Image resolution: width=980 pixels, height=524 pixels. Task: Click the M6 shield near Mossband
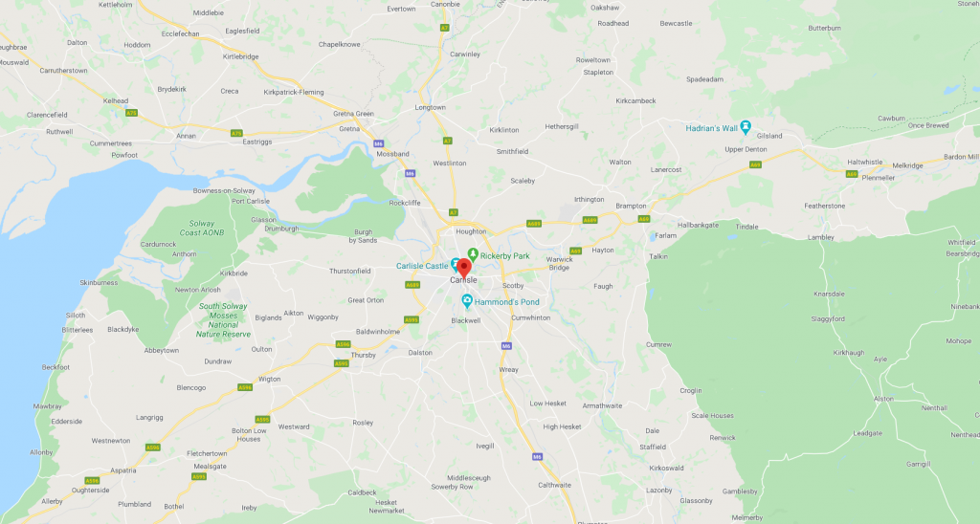click(x=379, y=143)
